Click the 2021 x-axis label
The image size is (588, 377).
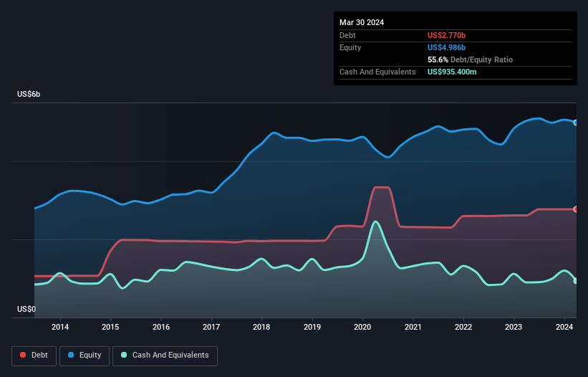click(x=413, y=327)
